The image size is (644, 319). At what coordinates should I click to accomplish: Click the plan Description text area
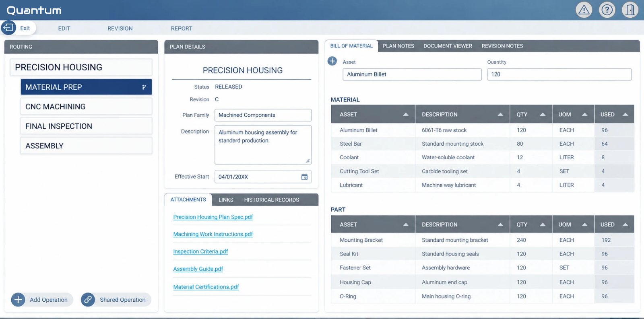(x=263, y=145)
